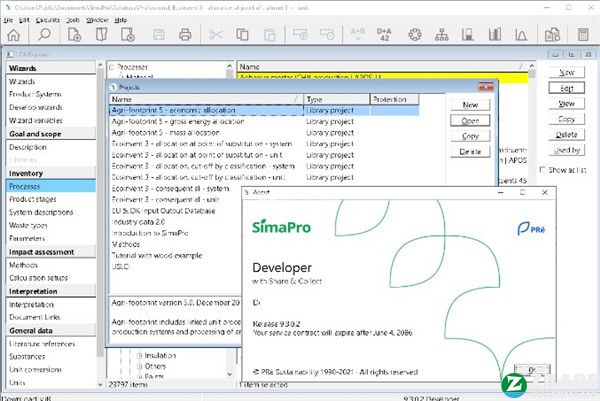Image resolution: width=600 pixels, height=401 pixels.
Task: Click the Compare bars icon
Action: click(495, 35)
